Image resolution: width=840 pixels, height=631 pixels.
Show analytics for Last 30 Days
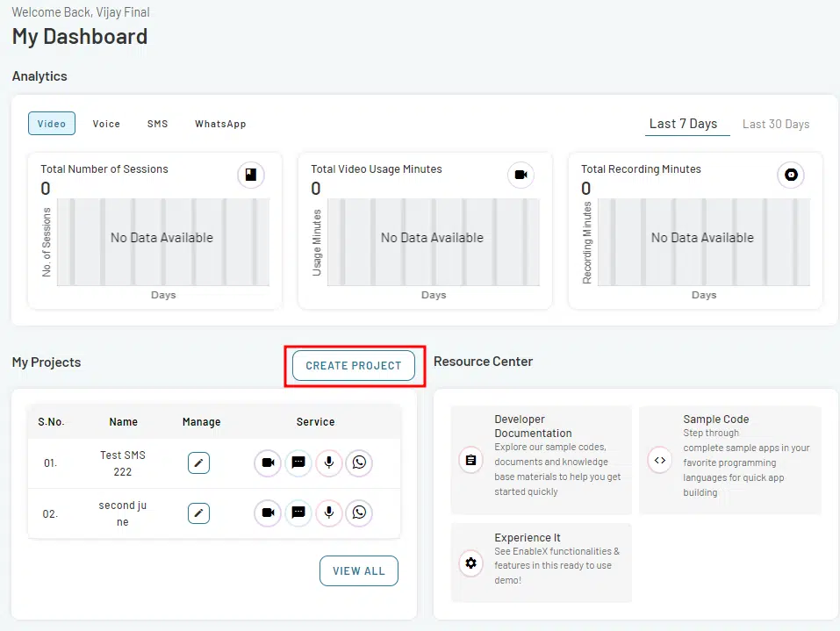click(x=776, y=124)
